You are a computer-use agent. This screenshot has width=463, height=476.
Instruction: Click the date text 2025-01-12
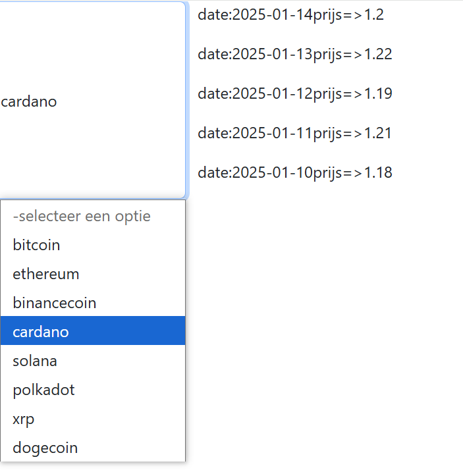click(x=271, y=93)
